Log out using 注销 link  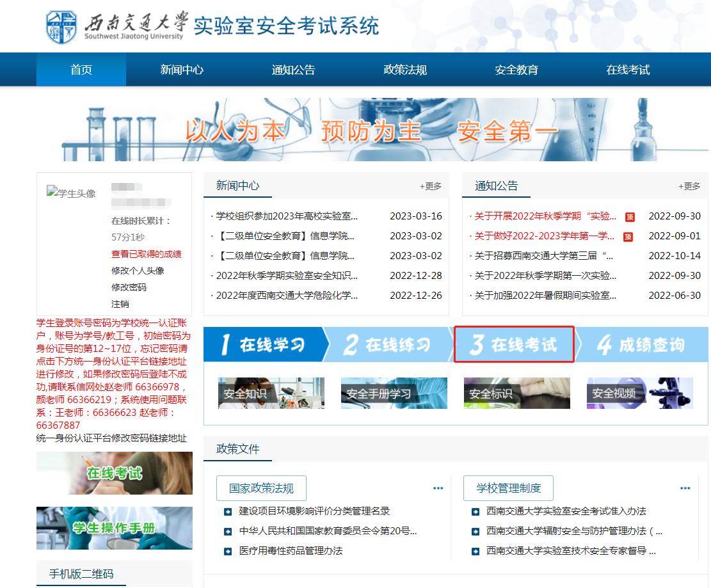pyautogui.click(x=120, y=304)
